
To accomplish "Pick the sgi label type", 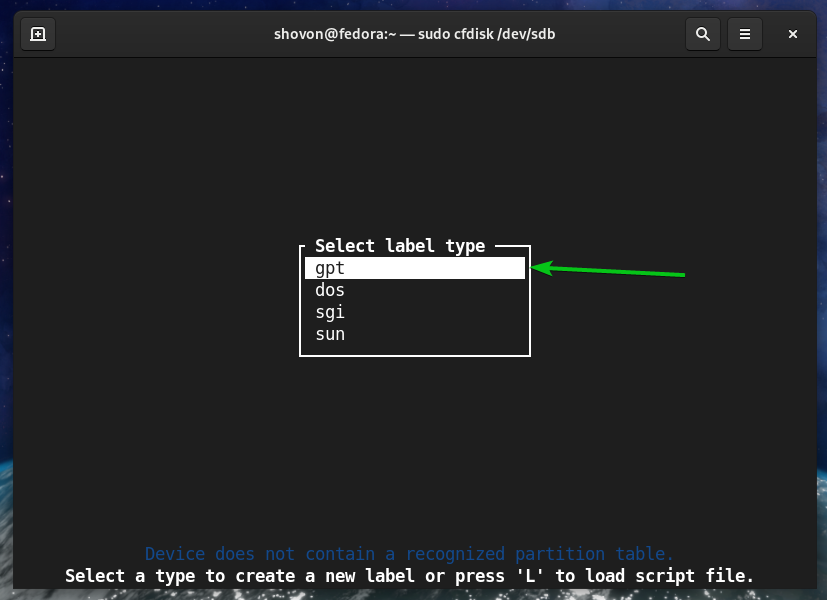I will coord(330,312).
